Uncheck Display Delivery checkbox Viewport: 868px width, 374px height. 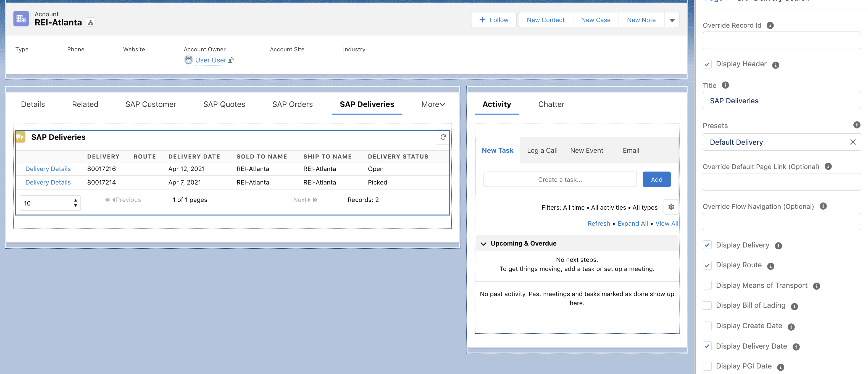(707, 245)
